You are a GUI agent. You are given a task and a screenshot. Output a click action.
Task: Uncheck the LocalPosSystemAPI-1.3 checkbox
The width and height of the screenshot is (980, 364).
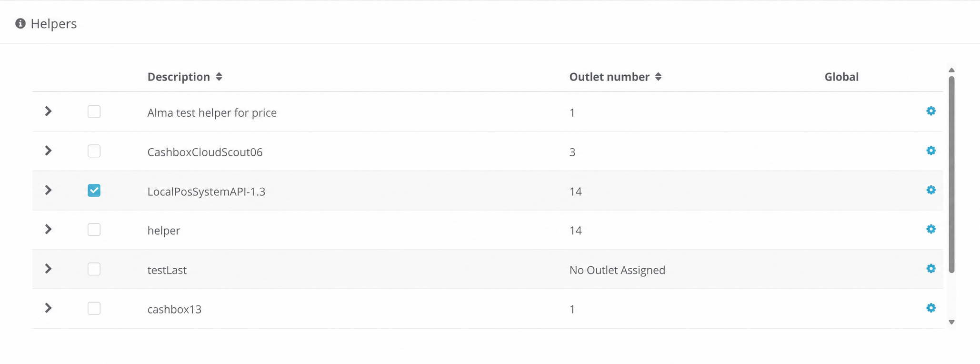coord(94,191)
